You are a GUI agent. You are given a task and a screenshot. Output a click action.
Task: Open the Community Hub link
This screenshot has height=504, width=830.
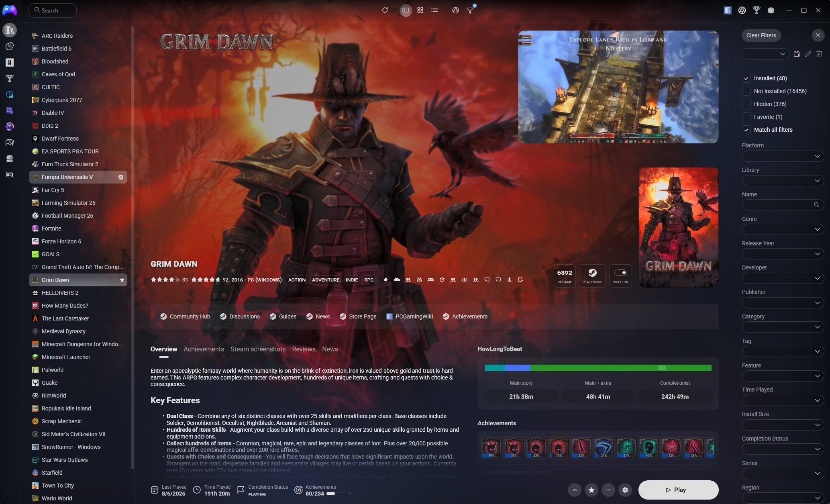pyautogui.click(x=185, y=316)
